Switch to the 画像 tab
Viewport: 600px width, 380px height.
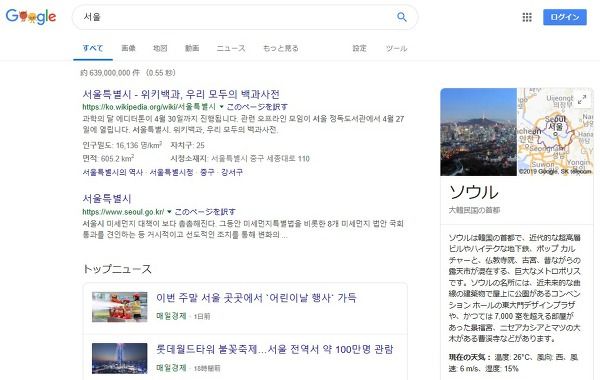pos(128,48)
